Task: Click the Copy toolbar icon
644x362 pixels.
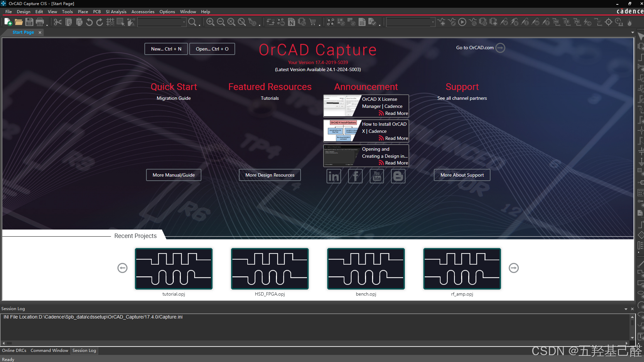Action: [x=68, y=22]
